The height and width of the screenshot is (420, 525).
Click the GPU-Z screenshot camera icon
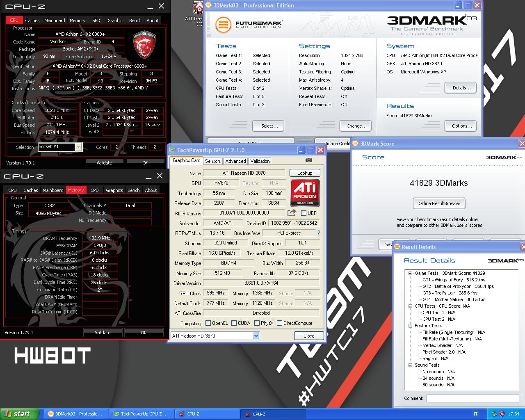tap(309, 160)
